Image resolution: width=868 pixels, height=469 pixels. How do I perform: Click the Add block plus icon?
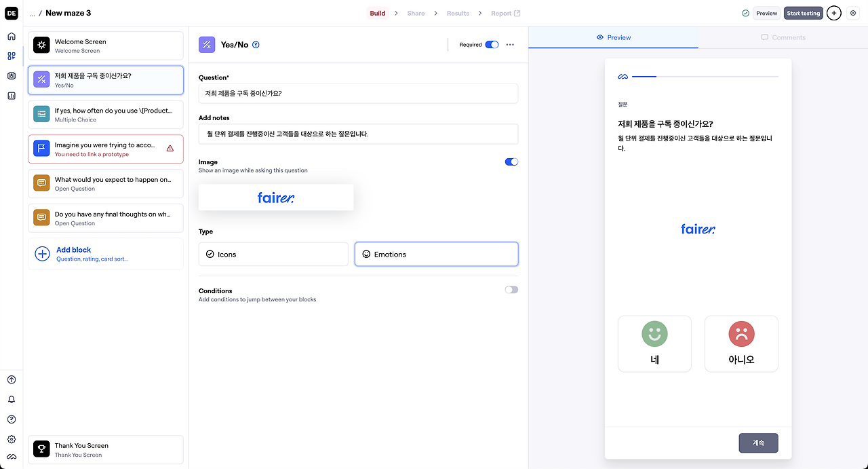[42, 254]
